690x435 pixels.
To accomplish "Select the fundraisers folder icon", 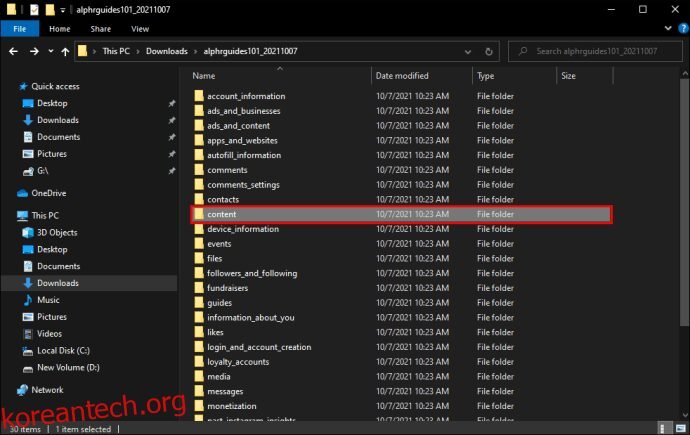I will [x=199, y=288].
